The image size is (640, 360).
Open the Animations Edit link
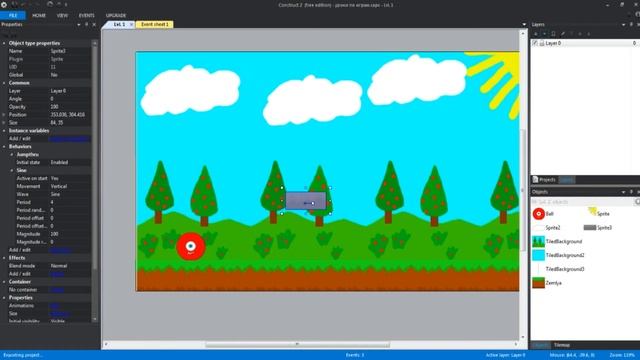[55, 306]
